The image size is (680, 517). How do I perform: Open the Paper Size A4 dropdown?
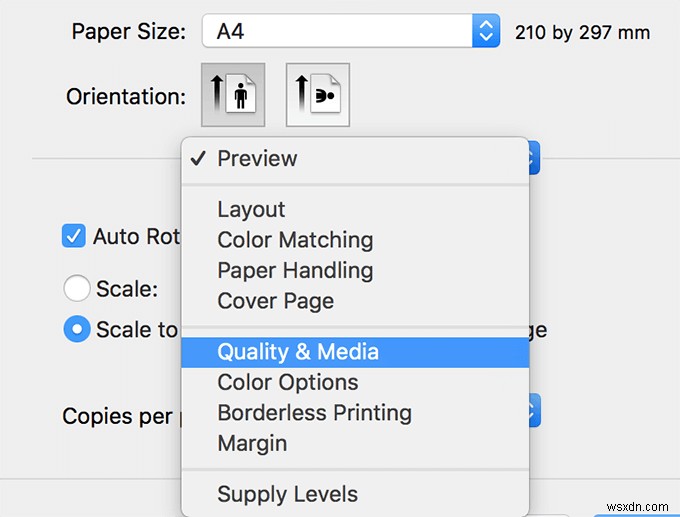[340, 31]
